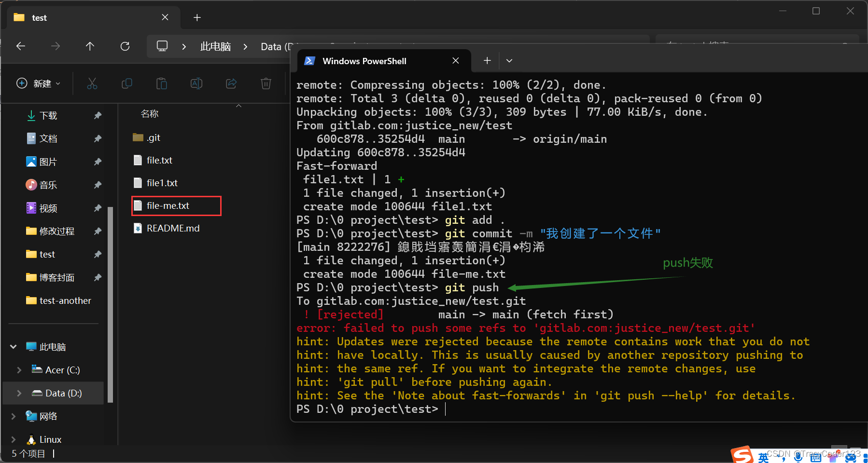Click the Cut icon in Explorer toolbar
868x463 pixels.
coord(92,83)
